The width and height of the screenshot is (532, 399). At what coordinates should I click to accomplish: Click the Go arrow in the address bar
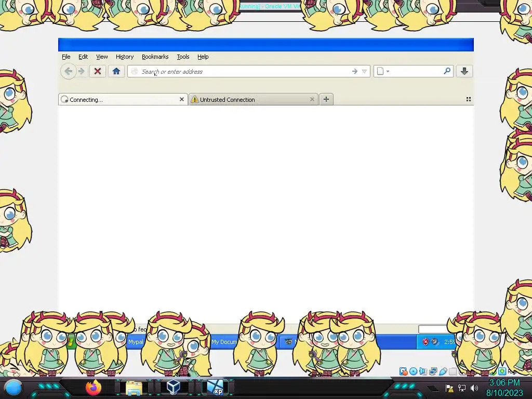[x=354, y=71]
